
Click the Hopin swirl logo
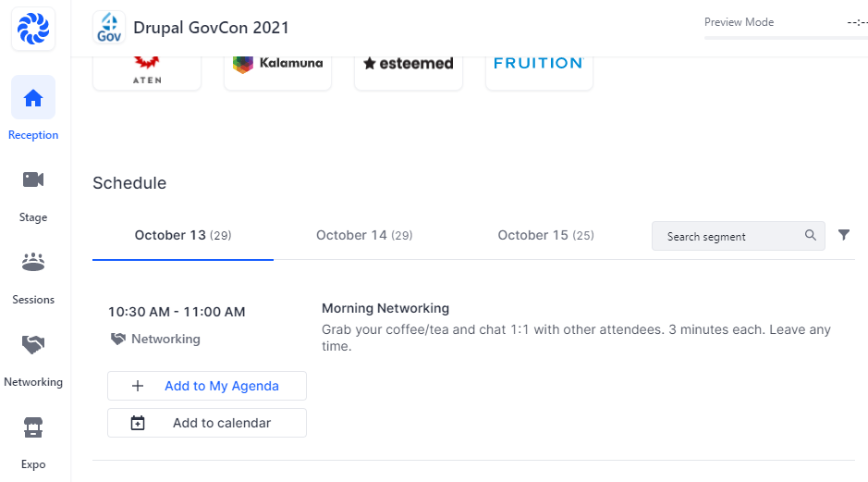point(33,29)
